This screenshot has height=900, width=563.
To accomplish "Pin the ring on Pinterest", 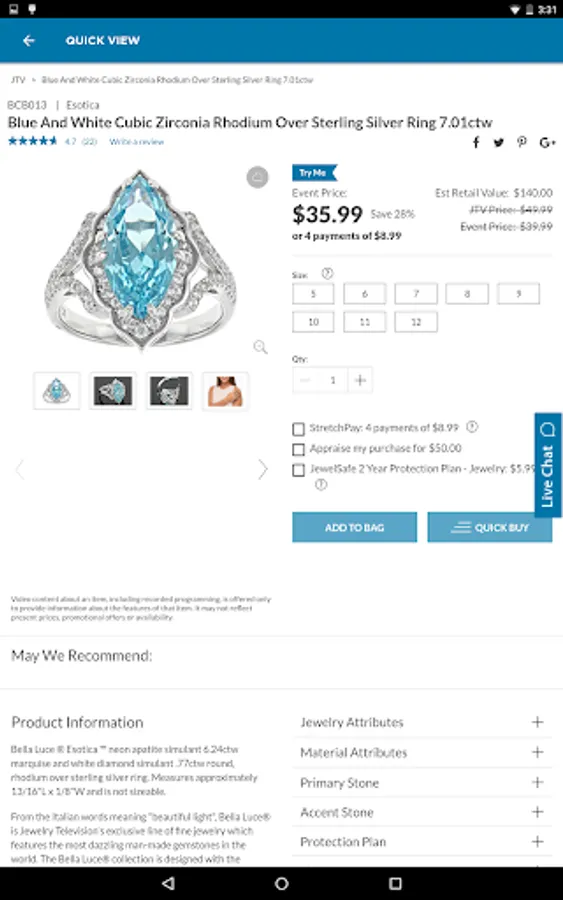I will point(522,142).
